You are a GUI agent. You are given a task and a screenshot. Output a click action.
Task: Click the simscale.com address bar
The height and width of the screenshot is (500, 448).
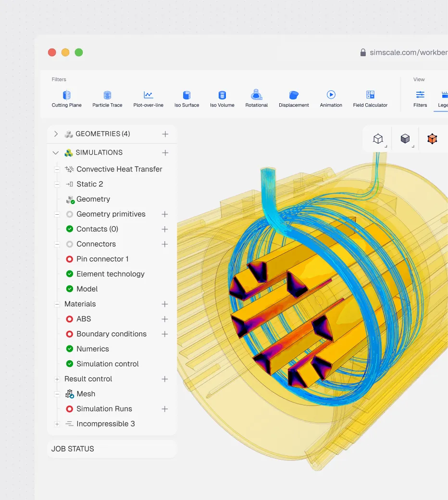[x=409, y=52]
